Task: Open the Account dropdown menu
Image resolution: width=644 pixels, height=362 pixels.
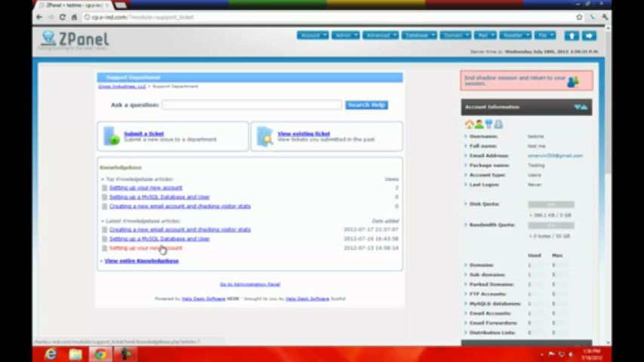Action: pos(312,35)
